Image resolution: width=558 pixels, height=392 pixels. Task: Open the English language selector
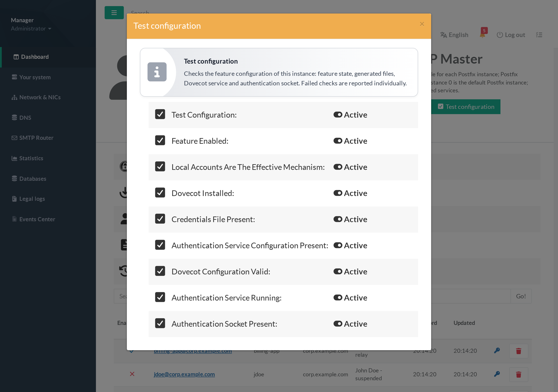tap(454, 35)
